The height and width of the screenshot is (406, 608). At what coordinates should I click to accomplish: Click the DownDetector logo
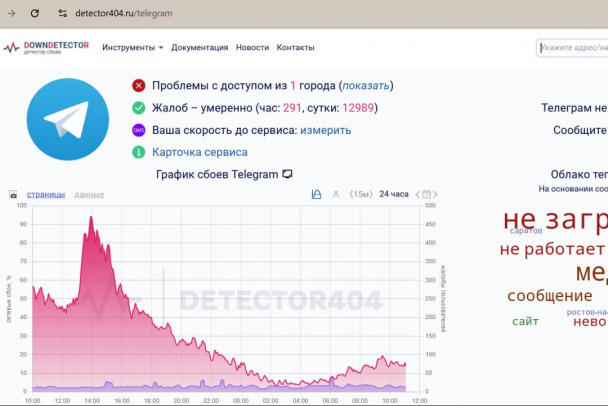tap(46, 47)
